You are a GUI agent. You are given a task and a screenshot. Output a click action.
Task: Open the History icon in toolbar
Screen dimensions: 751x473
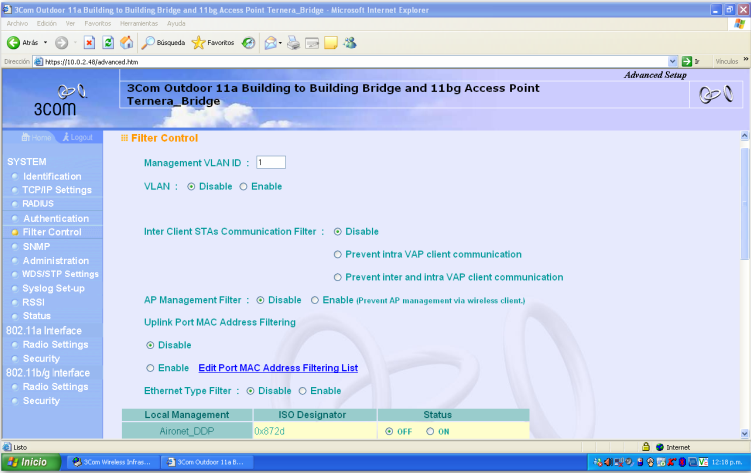pyautogui.click(x=248, y=43)
